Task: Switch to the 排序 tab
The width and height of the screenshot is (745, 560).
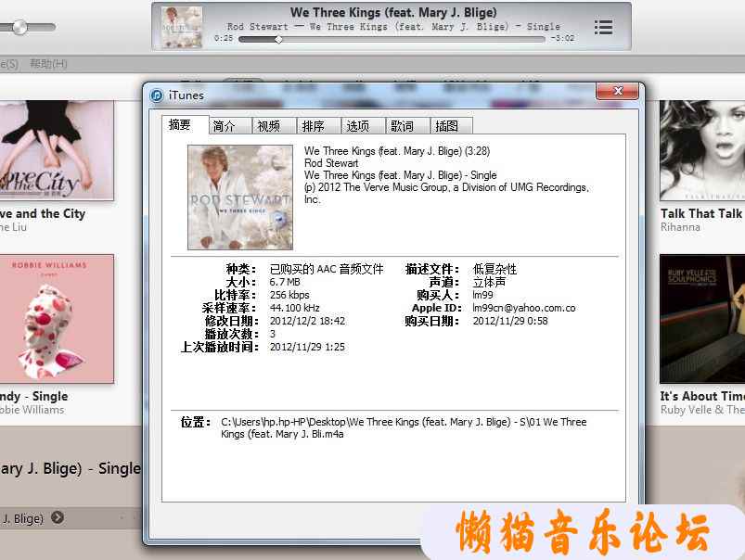Action: pos(319,126)
